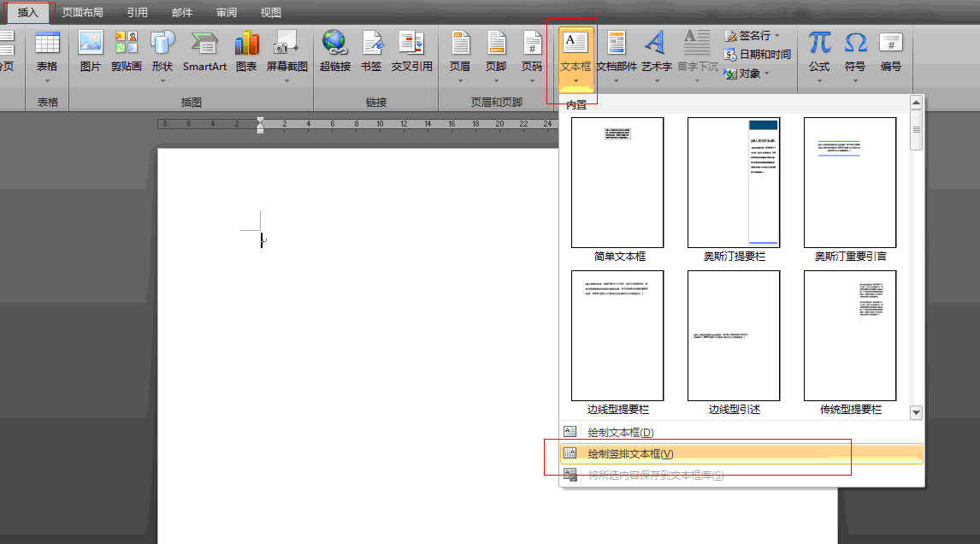Open the Insert (插入) ribbon tab
Viewport: 980px width, 544px height.
click(x=28, y=13)
